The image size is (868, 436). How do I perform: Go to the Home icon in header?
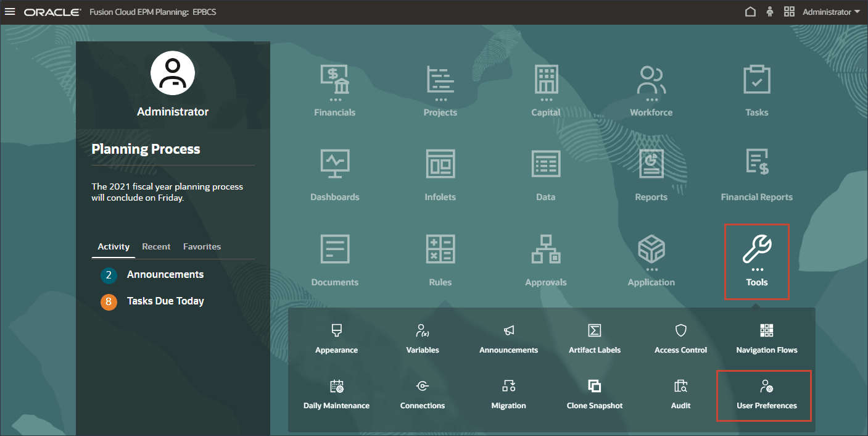point(750,12)
